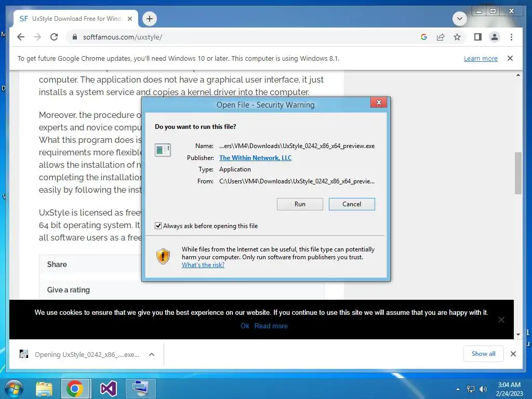Click the scrollbar up arrow
532x399 pixels.
518,75
